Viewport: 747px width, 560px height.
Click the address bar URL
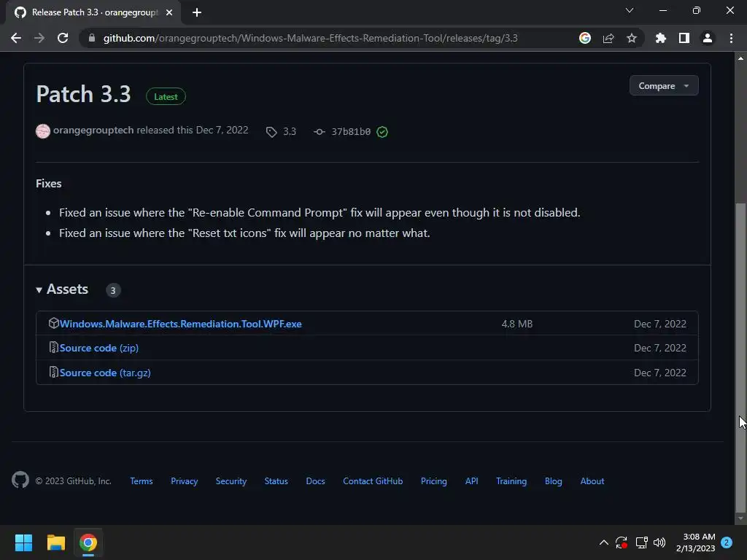[310, 38]
